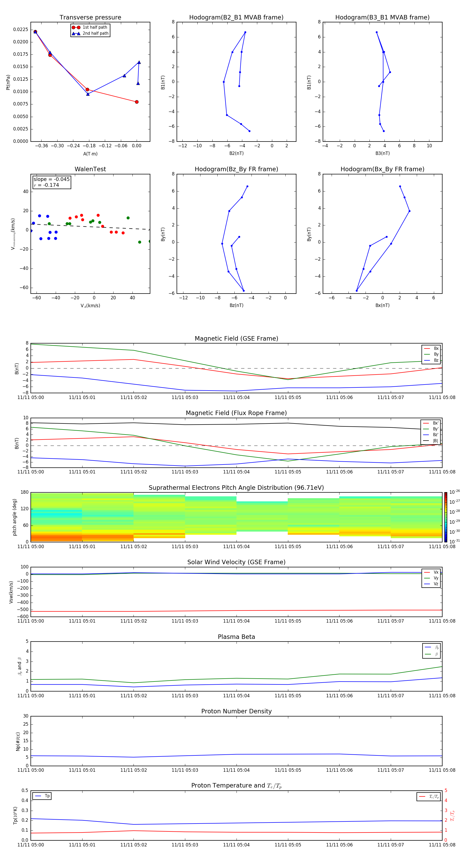The image size is (473, 868).
Task: Click the 'Np(#/cc)' axis label
Action: pos(18,741)
